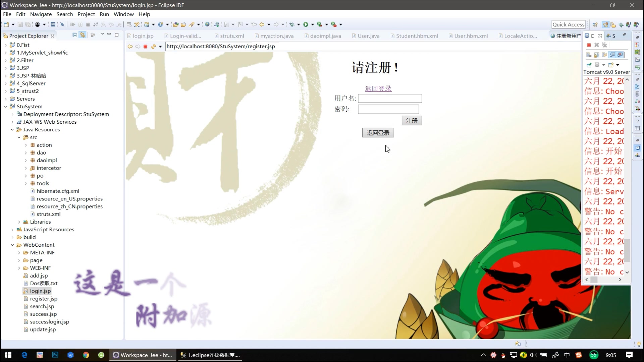Click the Open Perspective icon
The width and height of the screenshot is (644, 362).
pos(595,25)
